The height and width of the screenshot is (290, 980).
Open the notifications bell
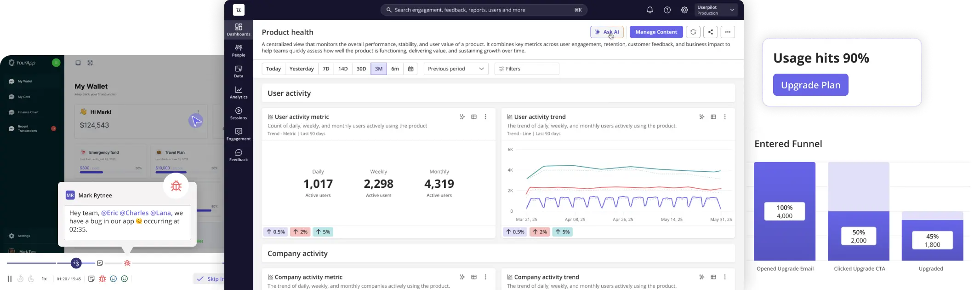[x=650, y=10]
